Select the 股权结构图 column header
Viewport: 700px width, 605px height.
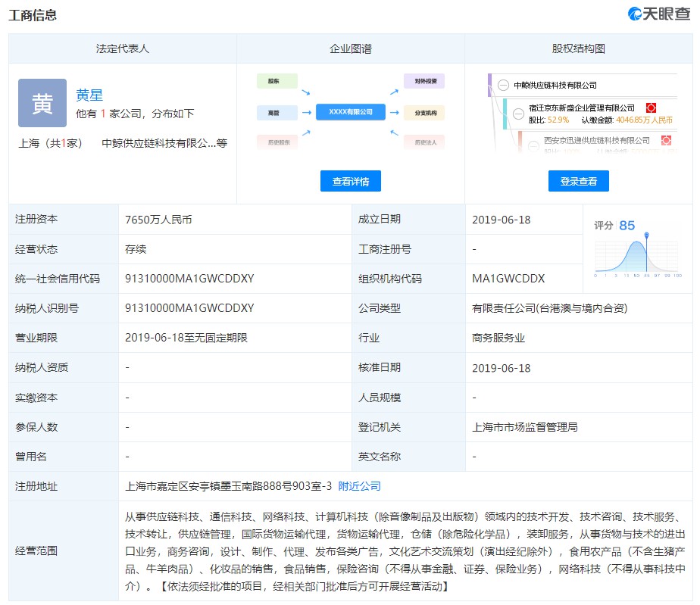[579, 48]
